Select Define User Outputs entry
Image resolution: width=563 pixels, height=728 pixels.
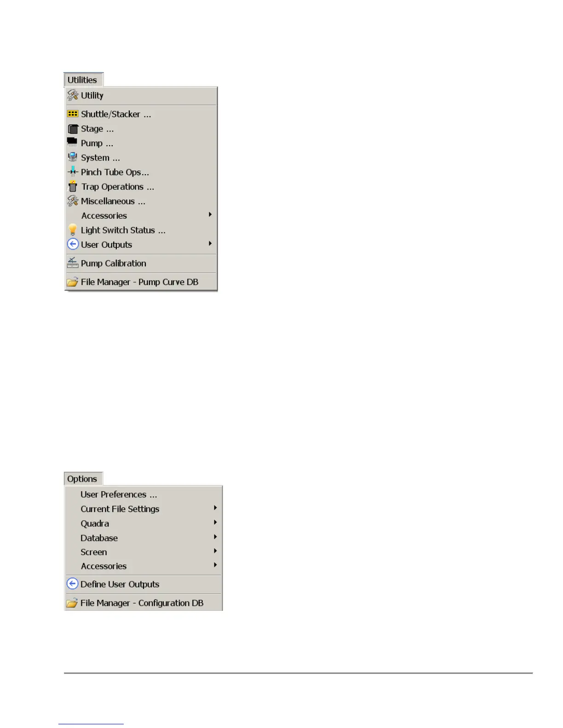(143, 584)
